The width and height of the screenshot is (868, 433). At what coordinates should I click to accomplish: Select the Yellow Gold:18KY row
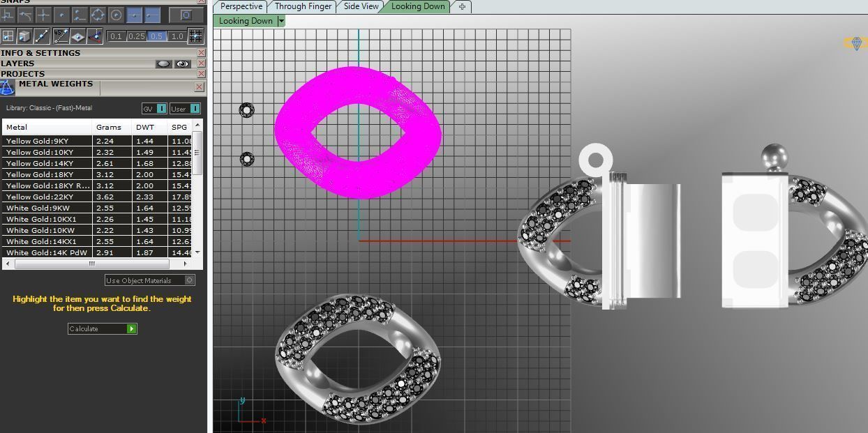(98, 174)
